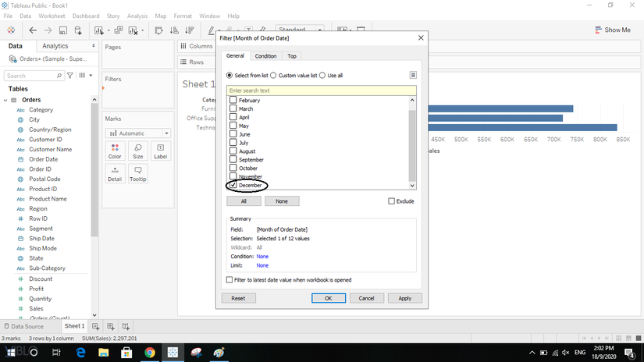Click the Undo back arrow

click(x=33, y=30)
